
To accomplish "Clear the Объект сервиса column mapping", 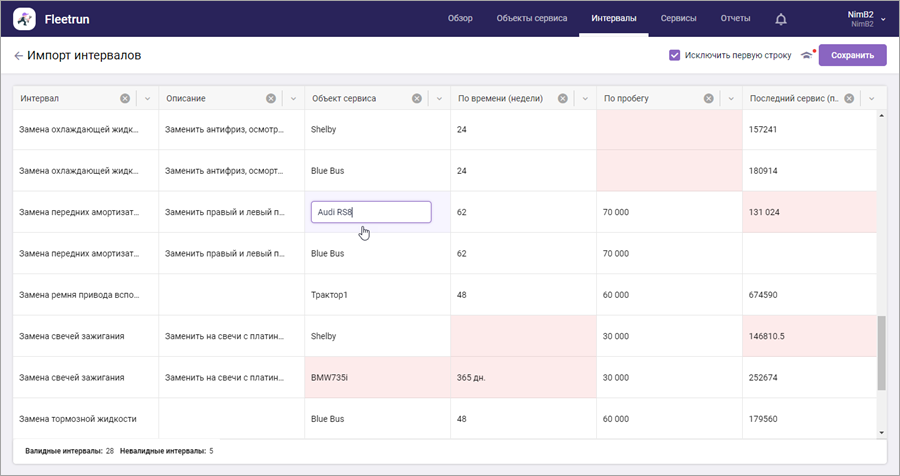I will pos(417,98).
